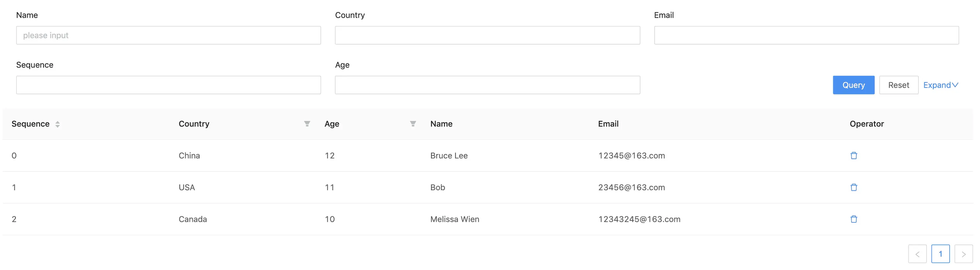Screen dimensions: 980x270
Task: Open the Age column filter icon
Action: (x=413, y=124)
